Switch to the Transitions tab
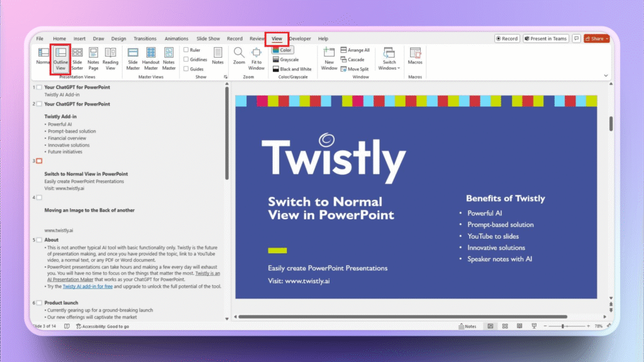This screenshot has height=362, width=644. pyautogui.click(x=145, y=39)
